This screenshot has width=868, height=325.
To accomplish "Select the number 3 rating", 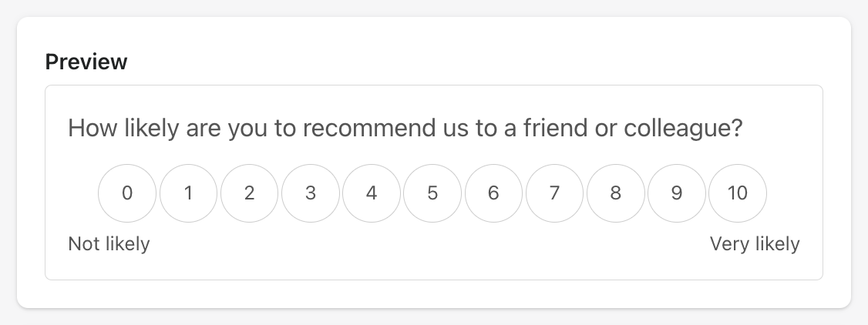I will (x=310, y=193).
